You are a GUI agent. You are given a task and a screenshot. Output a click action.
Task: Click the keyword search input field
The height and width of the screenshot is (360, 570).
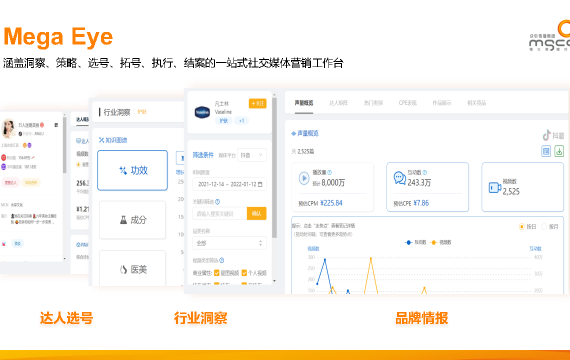point(220,213)
